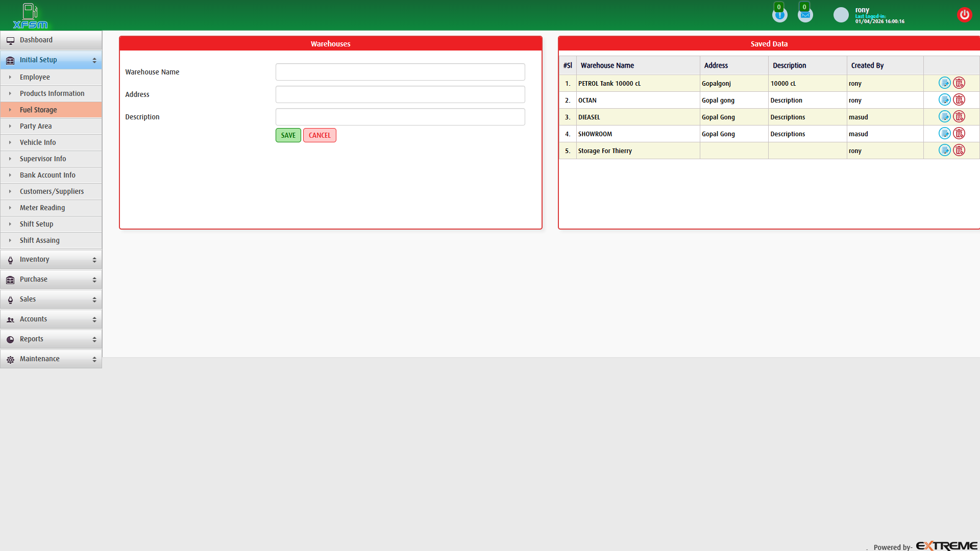
Task: Edit the PETROL Tank 10000 cL entry
Action: coord(944,83)
